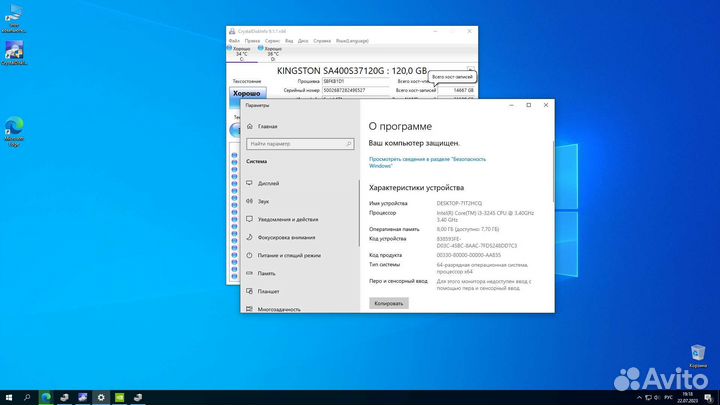Select the top-left computer desktop icon

(x=14, y=19)
